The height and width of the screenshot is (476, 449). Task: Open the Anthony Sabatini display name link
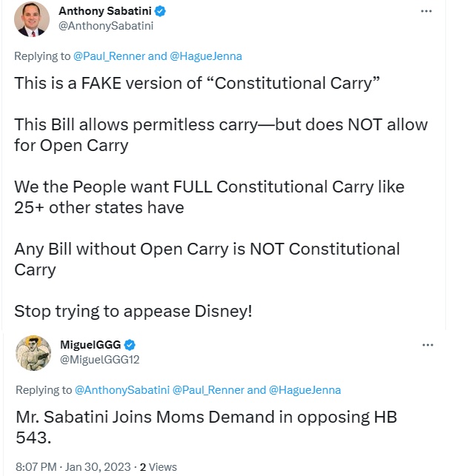tap(105, 11)
